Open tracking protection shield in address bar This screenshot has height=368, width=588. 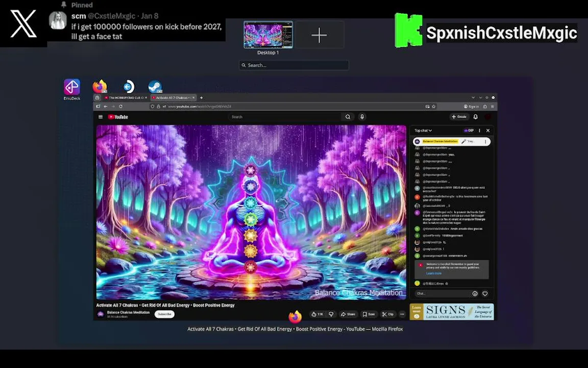coord(152,107)
